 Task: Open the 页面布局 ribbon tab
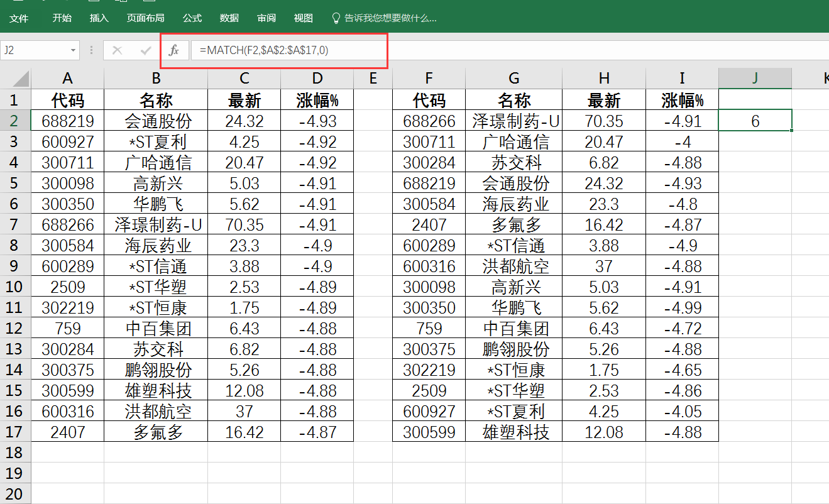tap(145, 18)
